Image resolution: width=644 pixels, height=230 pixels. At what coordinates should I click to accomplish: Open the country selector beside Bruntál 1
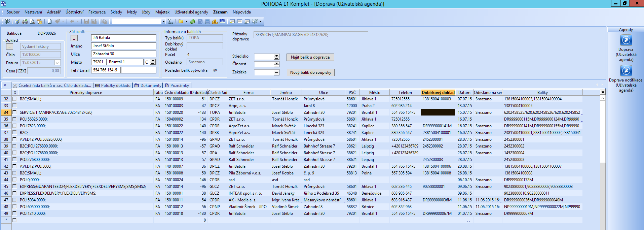pyautogui.click(x=153, y=62)
